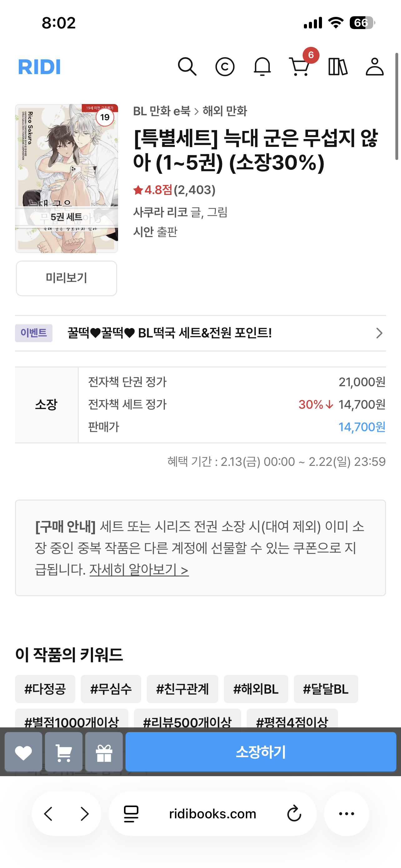The height and width of the screenshot is (868, 401).
Task: Open the search magnifier icon
Action: [187, 66]
